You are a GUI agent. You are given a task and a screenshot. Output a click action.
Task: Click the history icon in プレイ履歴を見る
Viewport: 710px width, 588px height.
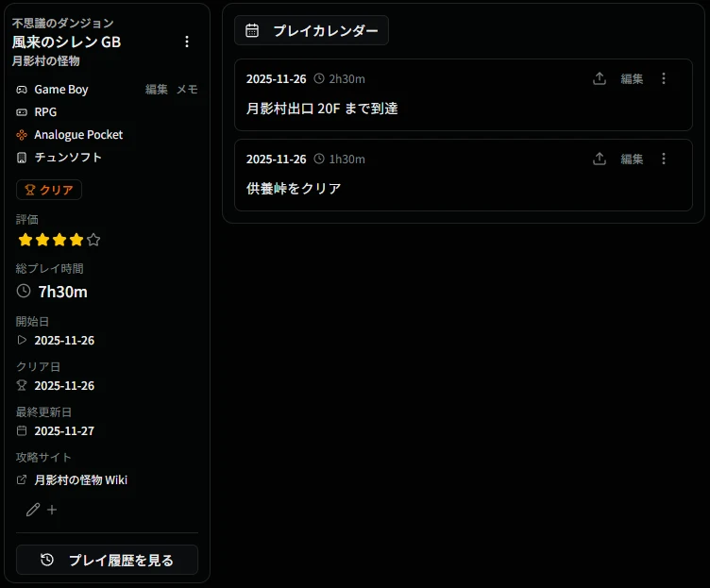point(47,560)
